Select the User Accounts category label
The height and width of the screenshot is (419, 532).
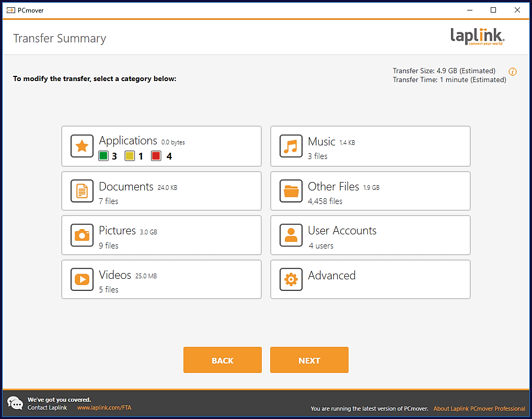[x=342, y=231]
